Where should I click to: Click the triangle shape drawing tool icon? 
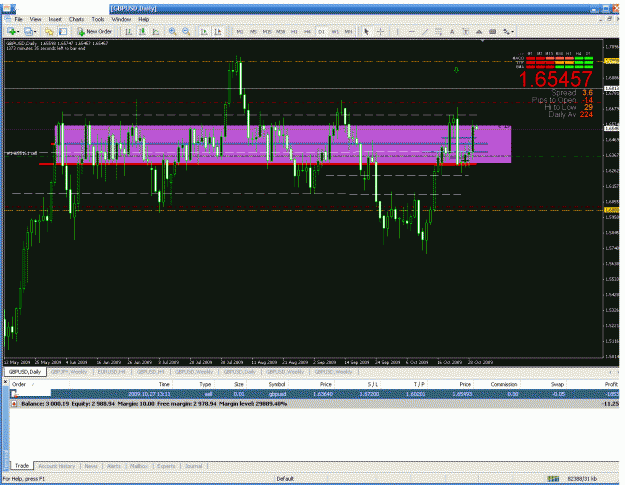[x=479, y=31]
